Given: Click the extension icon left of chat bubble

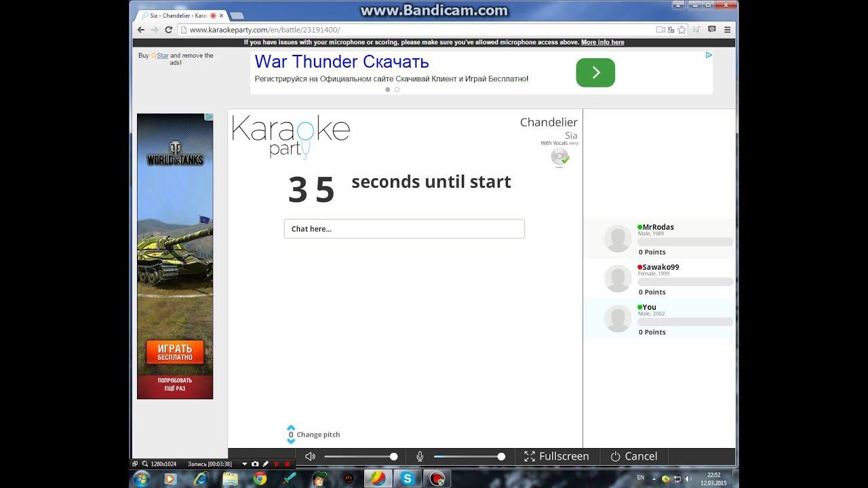Looking at the screenshot, I should (696, 29).
